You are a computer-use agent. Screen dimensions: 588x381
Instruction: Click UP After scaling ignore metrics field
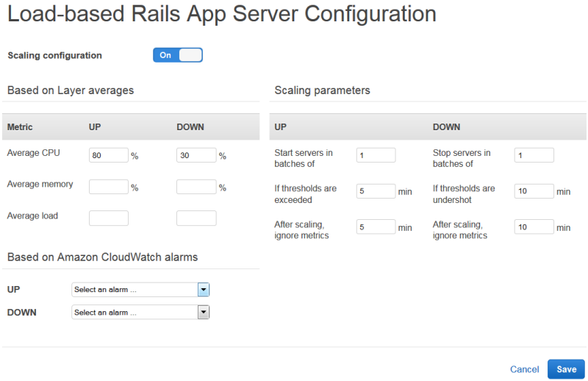pyautogui.click(x=376, y=227)
